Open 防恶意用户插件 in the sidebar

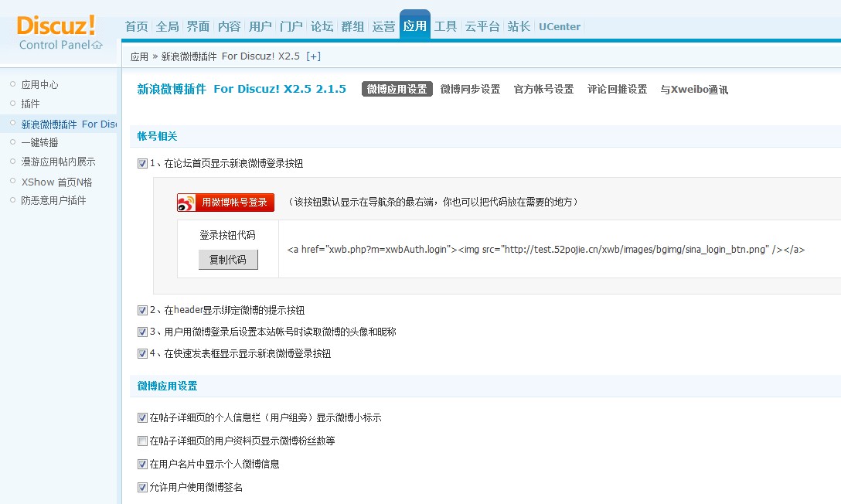53,200
